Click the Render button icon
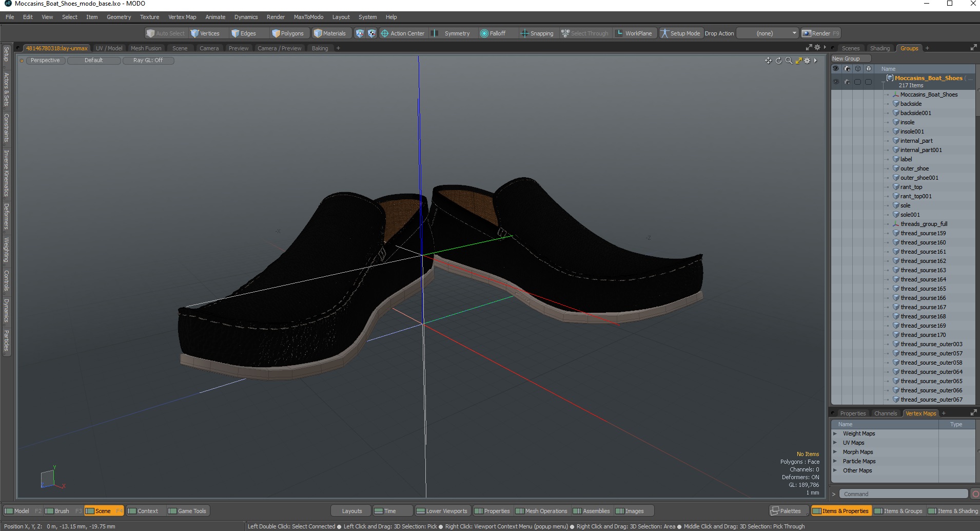This screenshot has height=531, width=980. 807,33
